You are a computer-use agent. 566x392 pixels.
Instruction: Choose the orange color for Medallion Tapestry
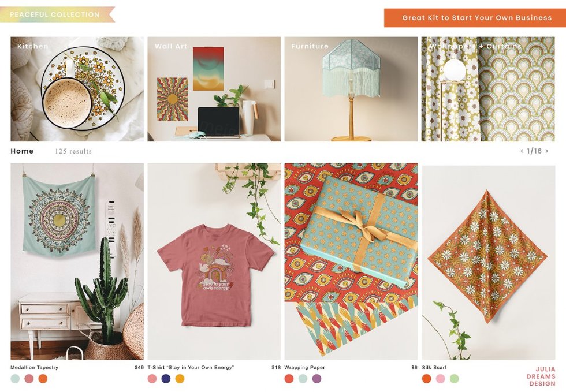pyautogui.click(x=43, y=379)
